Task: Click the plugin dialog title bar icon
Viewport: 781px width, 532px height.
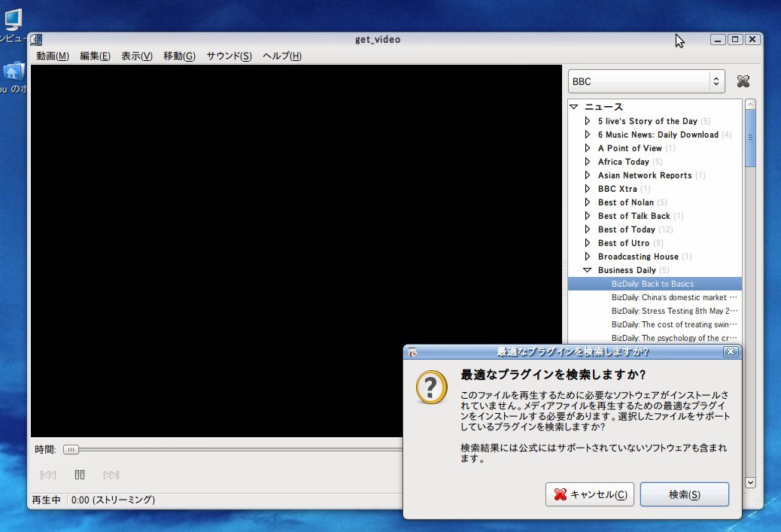Action: (412, 352)
